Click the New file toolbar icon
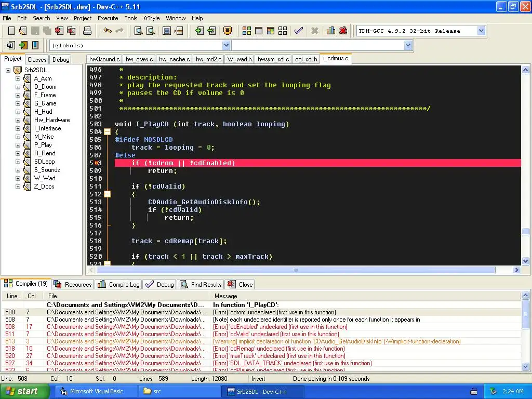532x399 pixels. 11,31
